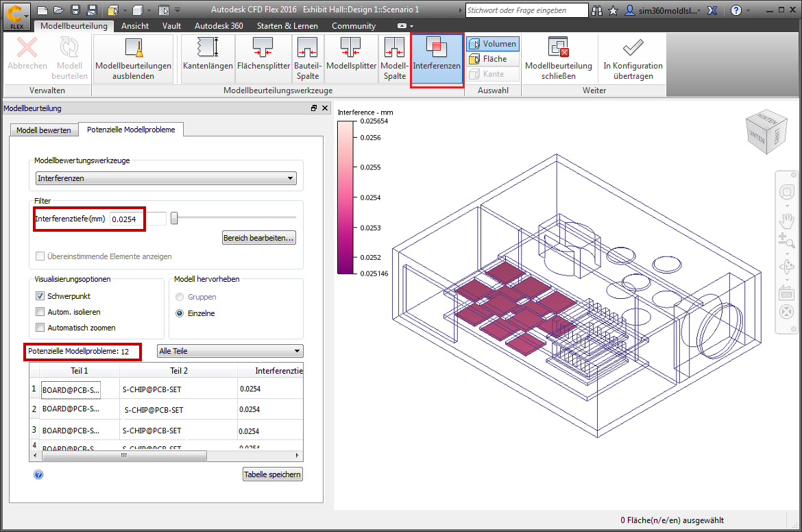
Task: Click Bereich bearbeiten button
Action: (259, 238)
